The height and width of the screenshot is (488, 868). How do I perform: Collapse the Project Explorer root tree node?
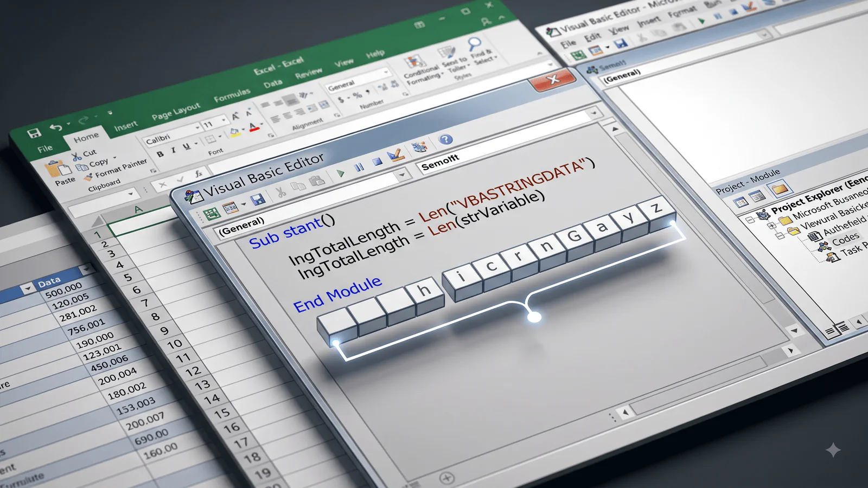coord(750,220)
